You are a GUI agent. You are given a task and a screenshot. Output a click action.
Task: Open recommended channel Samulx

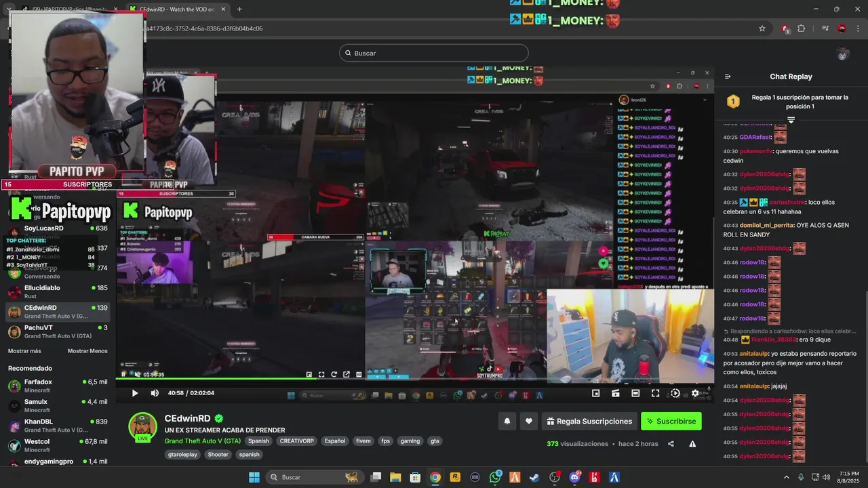[x=58, y=405]
